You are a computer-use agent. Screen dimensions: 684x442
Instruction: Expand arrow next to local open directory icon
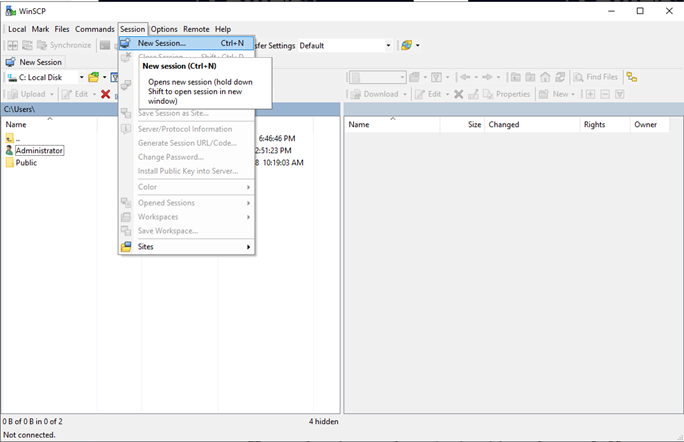pos(105,78)
